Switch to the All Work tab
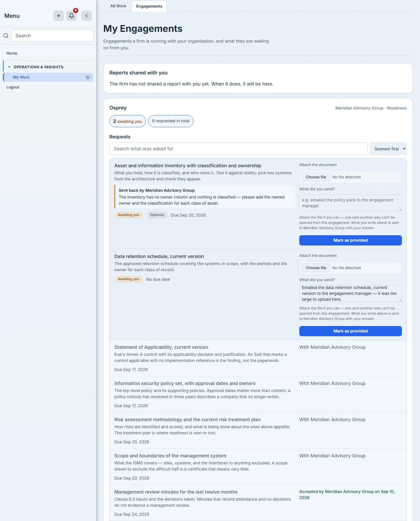 (118, 6)
